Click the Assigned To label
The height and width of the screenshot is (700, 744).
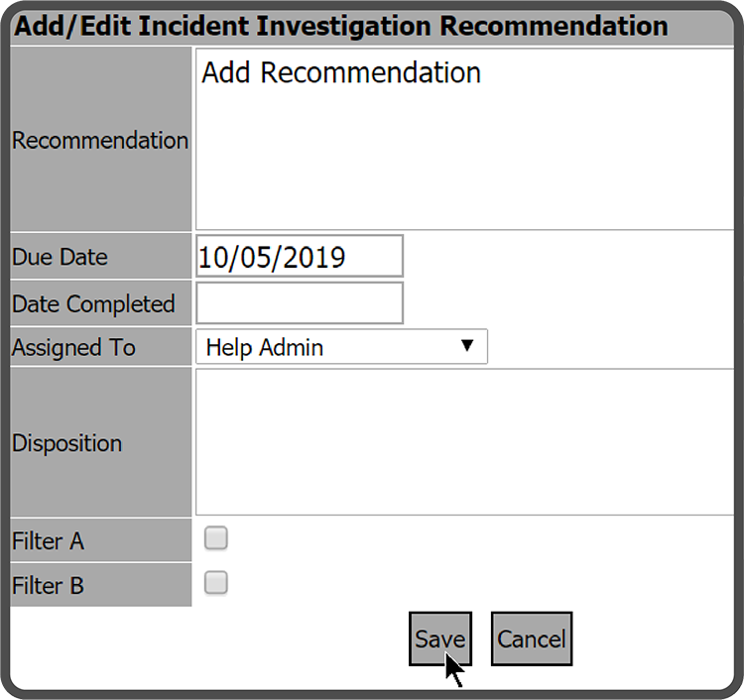(73, 348)
